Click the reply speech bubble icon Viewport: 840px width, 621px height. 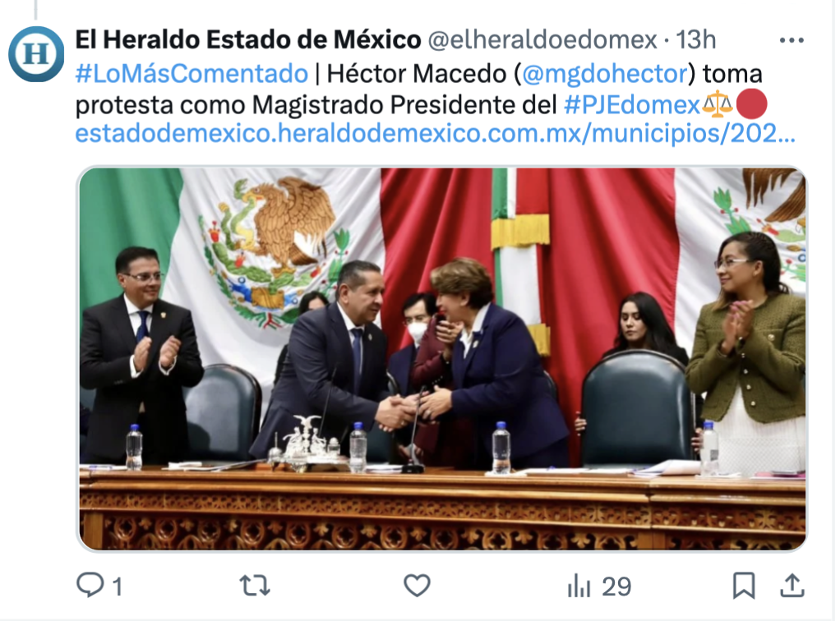tap(90, 585)
